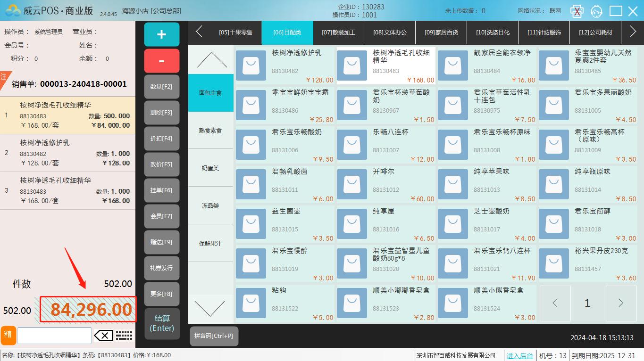Click the backspace icon beside the input box

click(x=103, y=336)
